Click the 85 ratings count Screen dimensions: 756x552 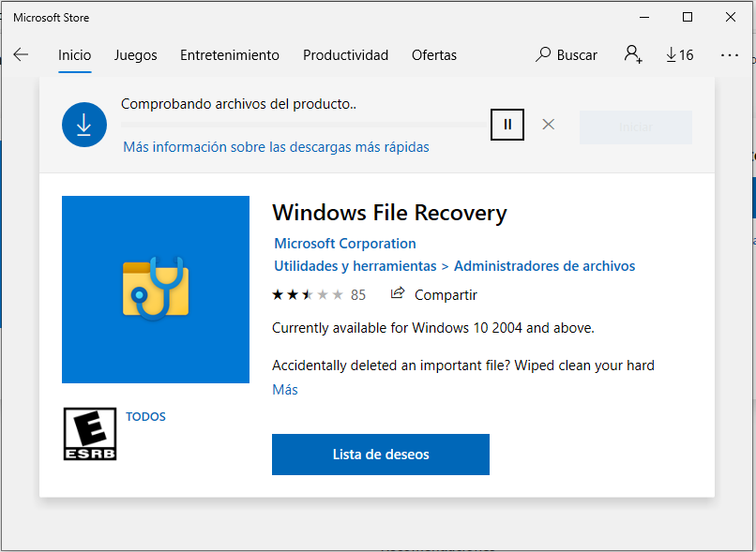click(357, 295)
